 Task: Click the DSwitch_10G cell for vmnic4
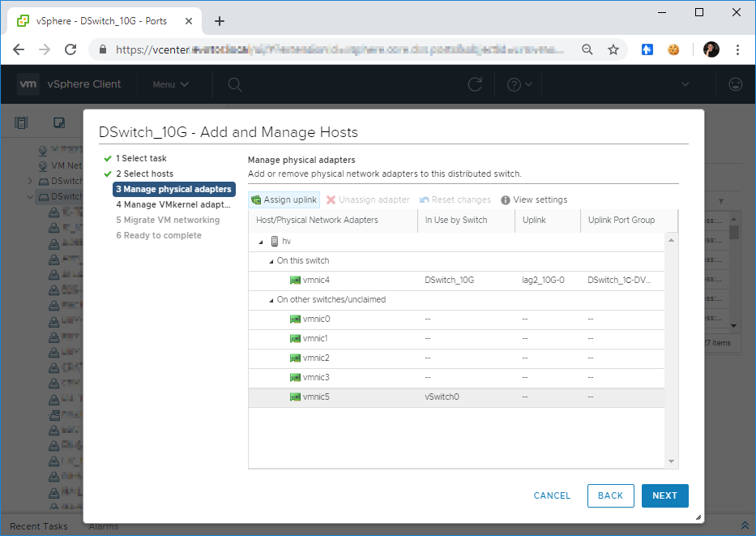coord(450,281)
